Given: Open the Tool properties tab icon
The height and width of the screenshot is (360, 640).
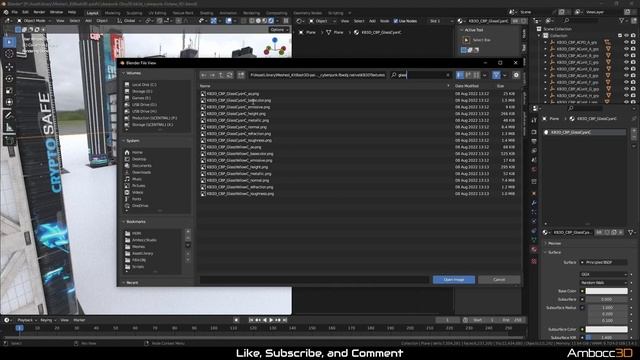Looking at the screenshot, I should [534, 120].
